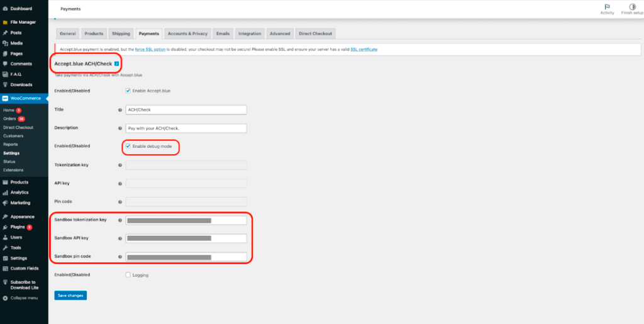This screenshot has width=644, height=324.
Task: Click the Sandbox pin code field
Action: [x=186, y=257]
